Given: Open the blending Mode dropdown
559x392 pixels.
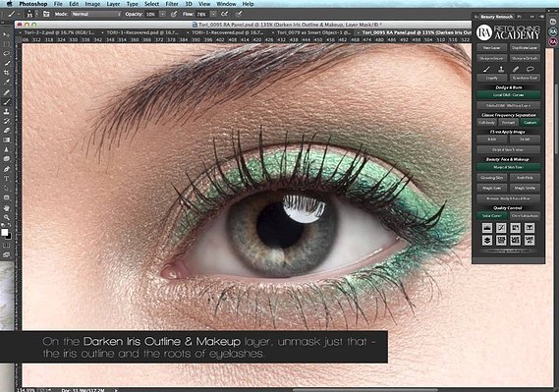Looking at the screenshot, I should pos(96,15).
